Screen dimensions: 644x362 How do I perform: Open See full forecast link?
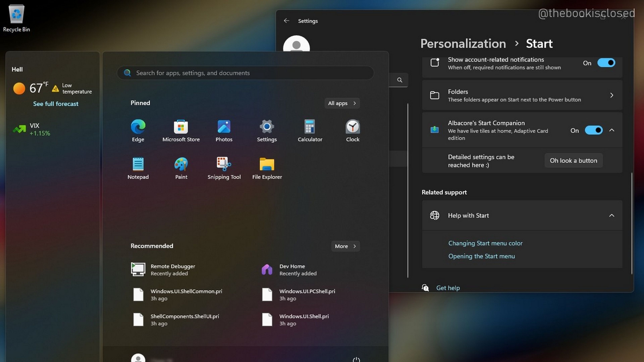pos(56,104)
